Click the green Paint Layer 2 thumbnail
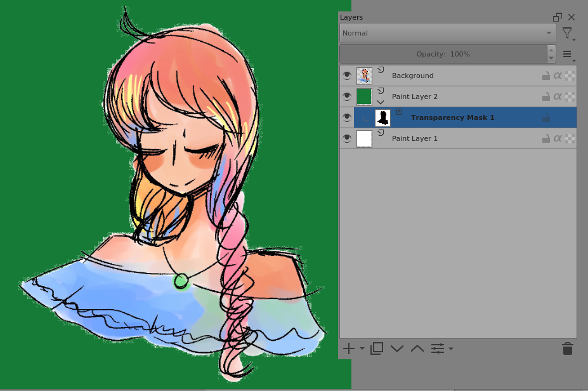The height and width of the screenshot is (391, 588). 364,97
